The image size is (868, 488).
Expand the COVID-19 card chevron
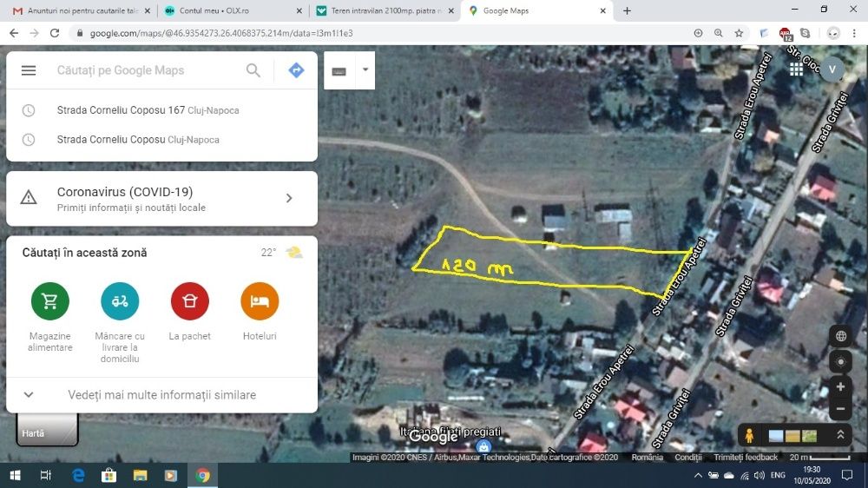tap(289, 198)
